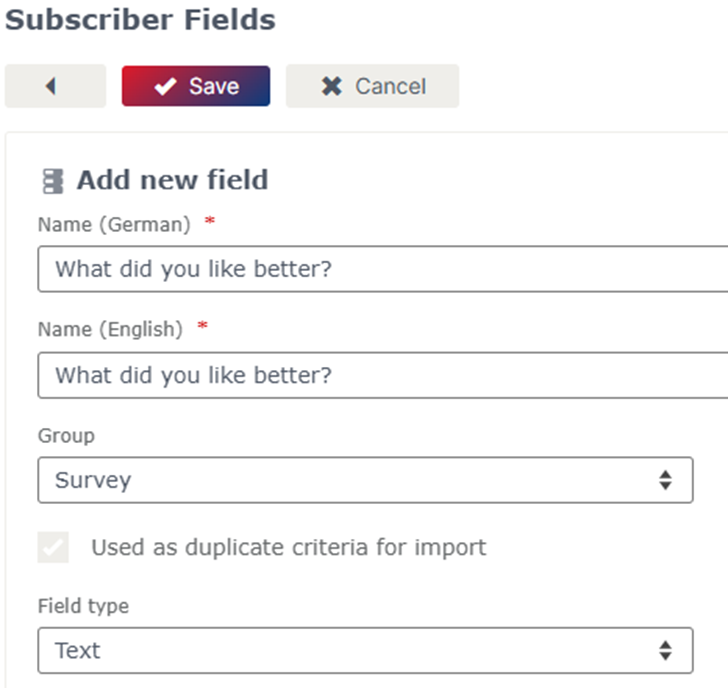Image resolution: width=728 pixels, height=688 pixels.
Task: Click the field list icon beside Add new field
Action: (x=53, y=181)
